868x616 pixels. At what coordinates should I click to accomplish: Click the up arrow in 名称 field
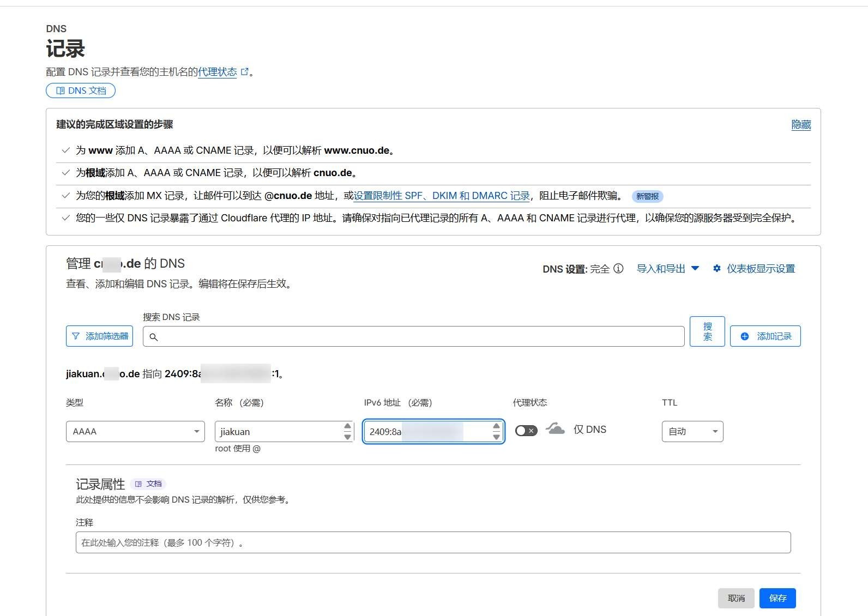point(347,426)
